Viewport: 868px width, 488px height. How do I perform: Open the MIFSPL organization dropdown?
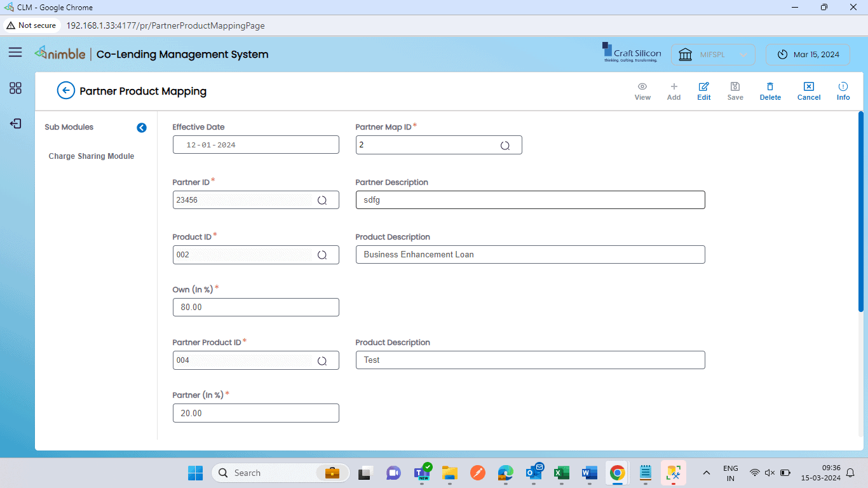(713, 55)
